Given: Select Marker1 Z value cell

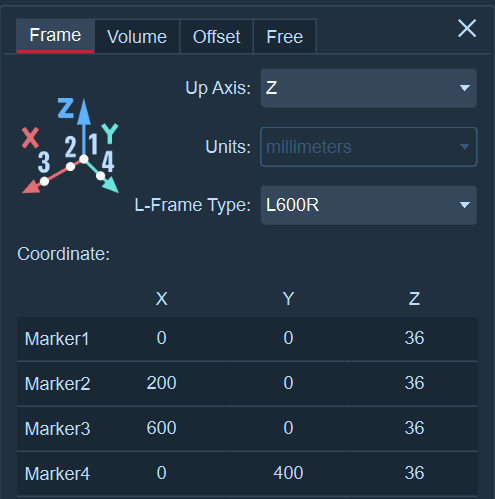Looking at the screenshot, I should click(414, 338).
